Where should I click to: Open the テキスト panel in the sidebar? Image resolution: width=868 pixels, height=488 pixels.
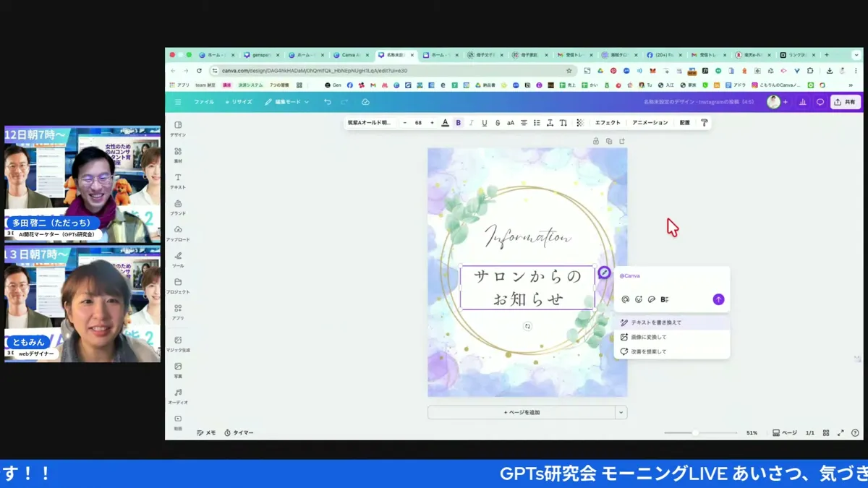[x=178, y=181]
